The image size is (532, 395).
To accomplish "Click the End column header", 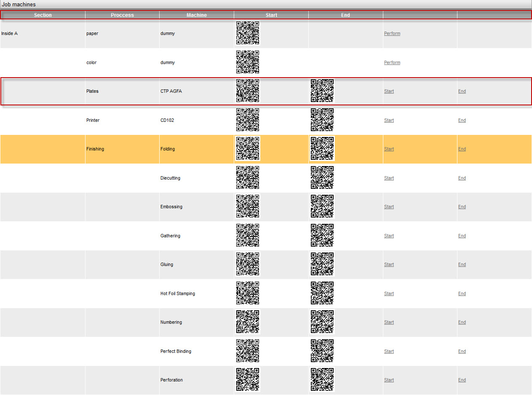I will pyautogui.click(x=345, y=15).
